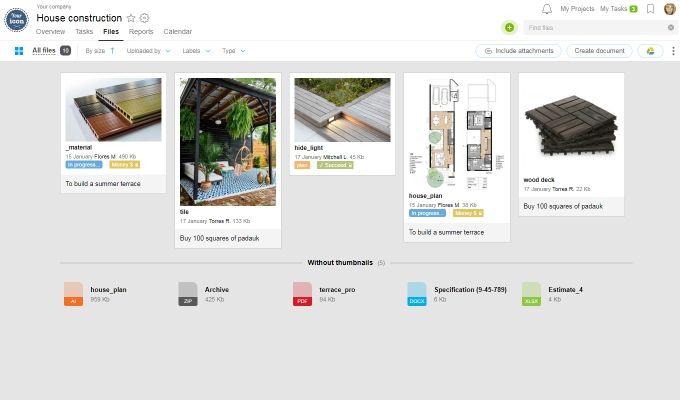Image resolution: width=680 pixels, height=400 pixels.
Task: Open the Calendar tab
Action: coord(177,32)
